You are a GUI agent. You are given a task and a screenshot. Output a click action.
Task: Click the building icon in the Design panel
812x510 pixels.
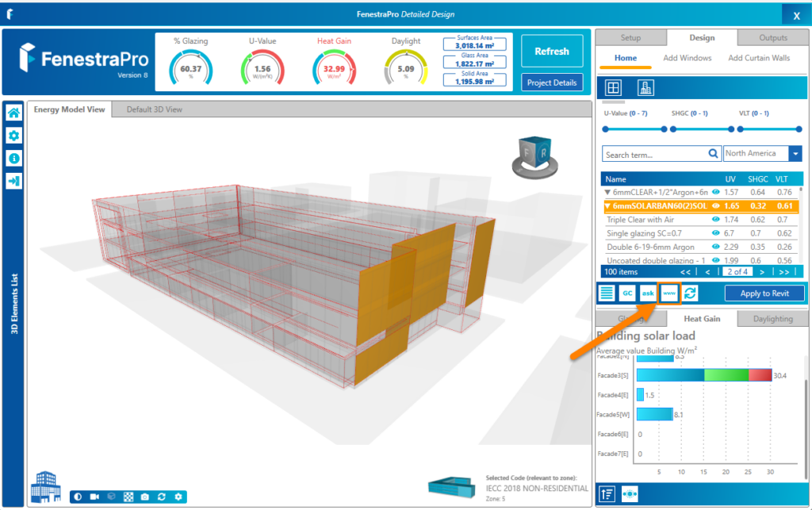click(645, 87)
